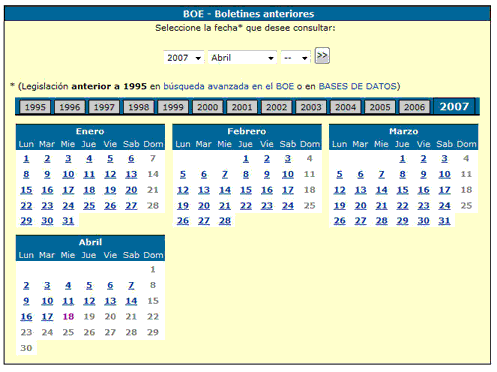Image resolution: width=497 pixels, height=372 pixels.
Task: Open Enero day 25 bulletin
Action: pyautogui.click(x=89, y=206)
